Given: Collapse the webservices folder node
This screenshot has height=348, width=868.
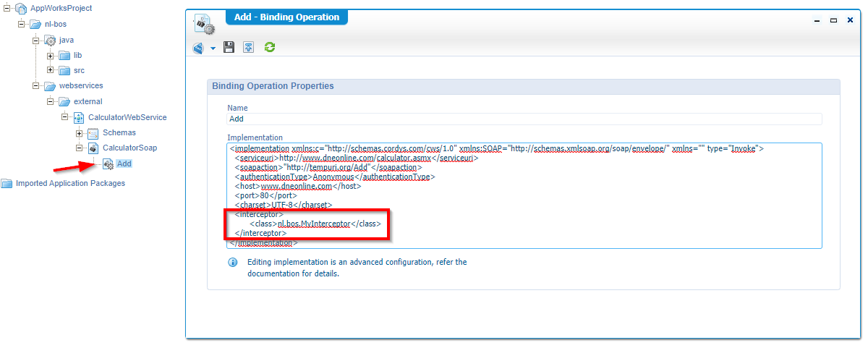Looking at the screenshot, I should point(36,86).
